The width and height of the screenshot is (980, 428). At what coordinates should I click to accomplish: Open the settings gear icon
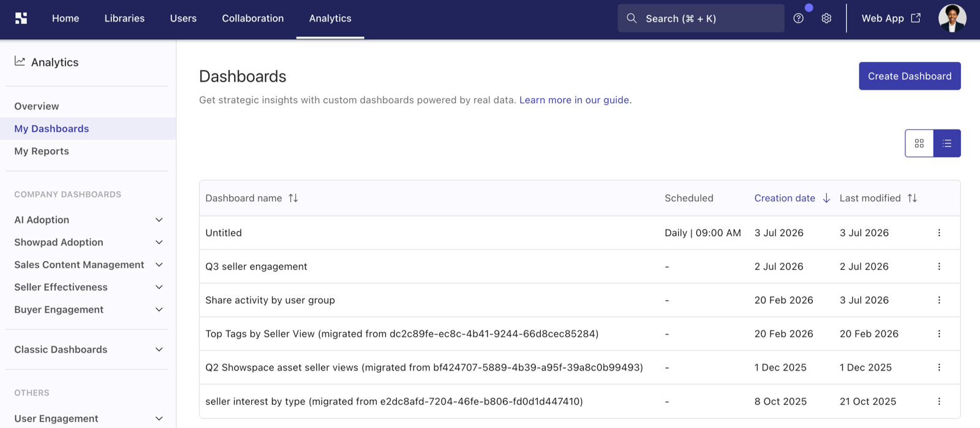[826, 18]
